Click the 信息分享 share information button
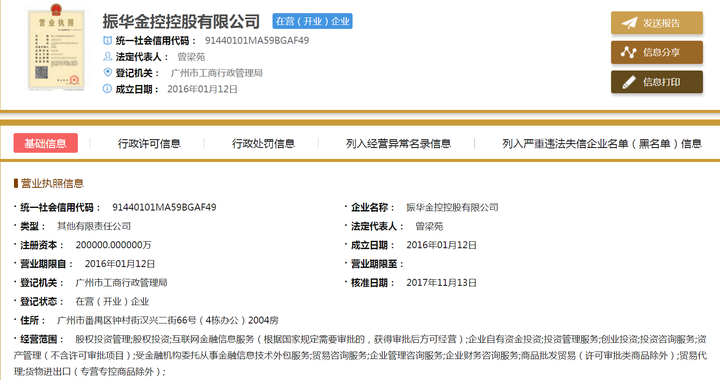This screenshot has height=380, width=720. [657, 52]
